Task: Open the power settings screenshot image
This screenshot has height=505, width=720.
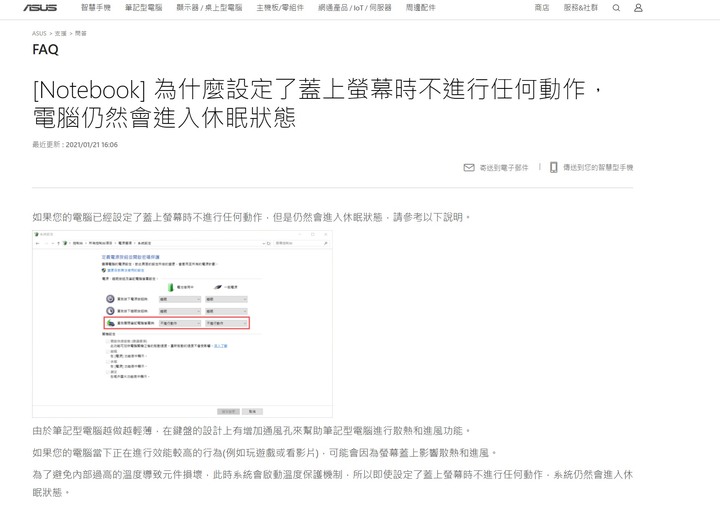Action: [x=182, y=324]
